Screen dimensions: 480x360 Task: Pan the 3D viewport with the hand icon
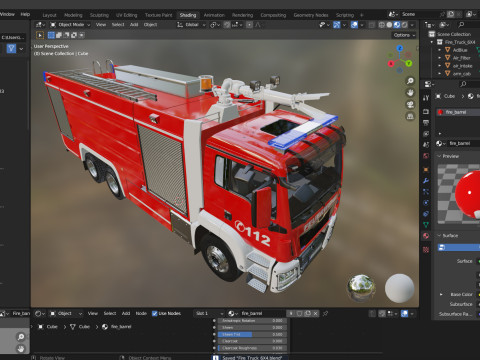410,93
